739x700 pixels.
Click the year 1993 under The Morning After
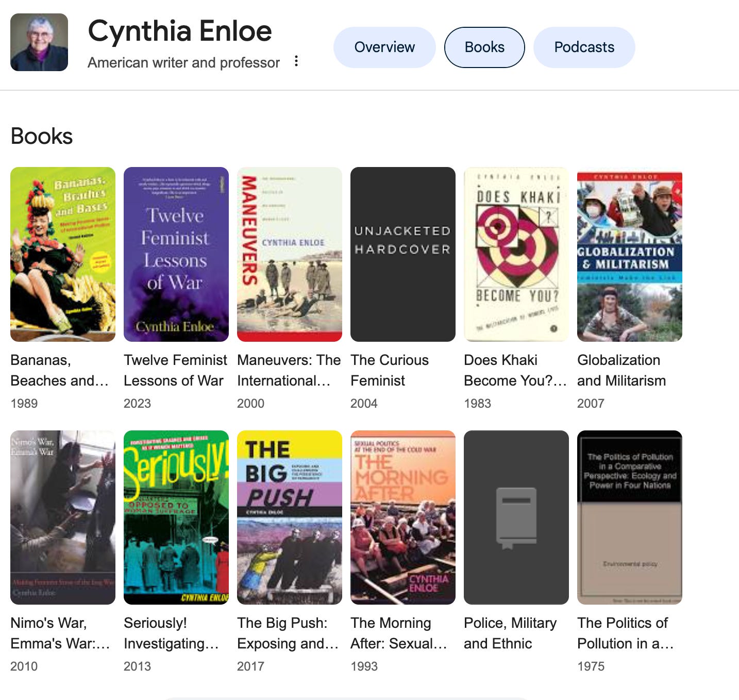(x=364, y=666)
